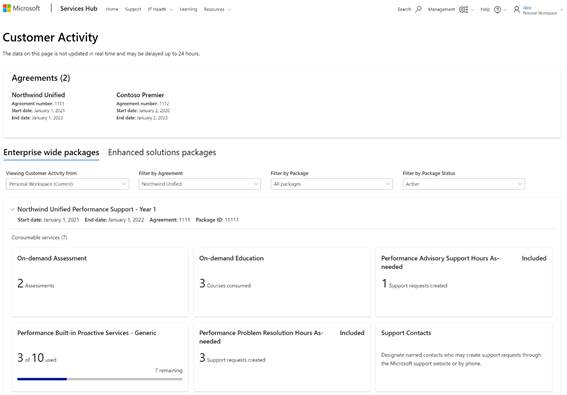
Task: Click the Personal Workspace account label
Action: (540, 13)
